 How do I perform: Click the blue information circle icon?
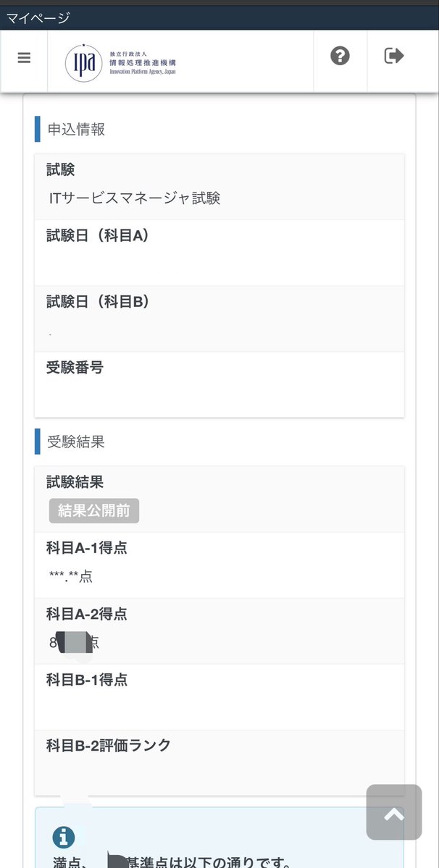[x=64, y=838]
